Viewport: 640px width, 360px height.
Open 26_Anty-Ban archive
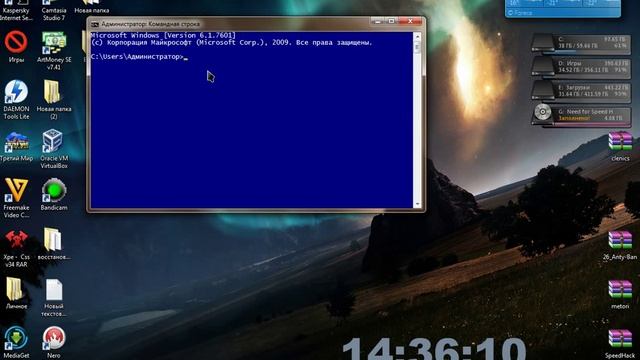click(x=620, y=245)
